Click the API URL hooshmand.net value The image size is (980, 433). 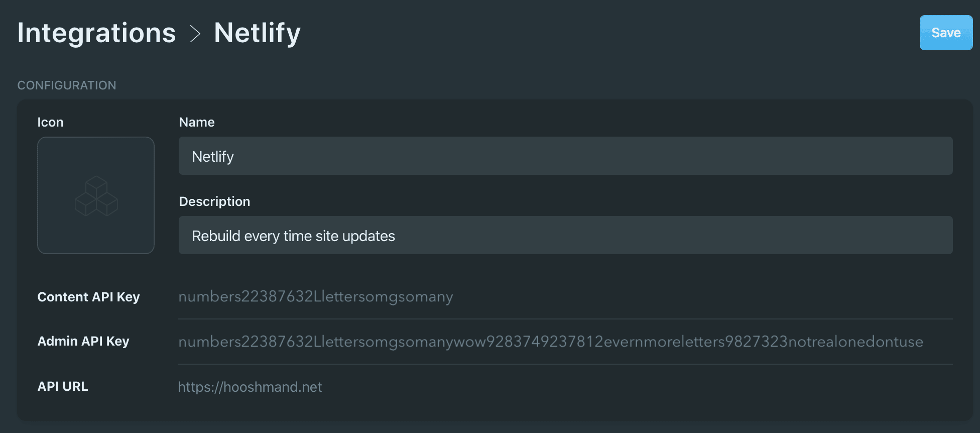point(250,387)
